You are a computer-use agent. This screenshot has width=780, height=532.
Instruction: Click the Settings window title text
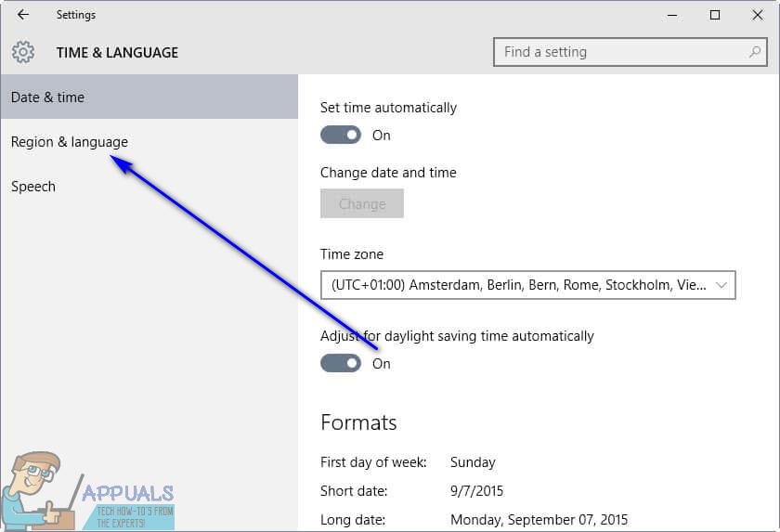tap(76, 15)
